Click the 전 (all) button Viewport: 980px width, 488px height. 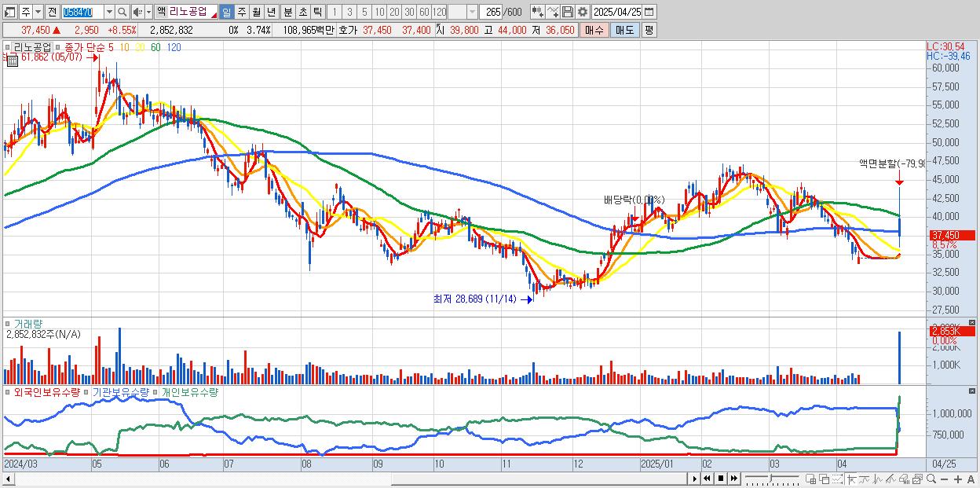pos(51,12)
